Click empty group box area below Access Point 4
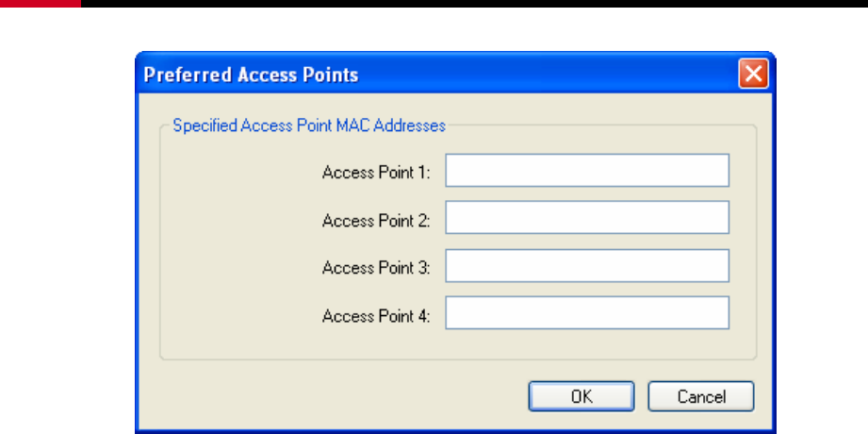868x434 pixels. (x=458, y=344)
